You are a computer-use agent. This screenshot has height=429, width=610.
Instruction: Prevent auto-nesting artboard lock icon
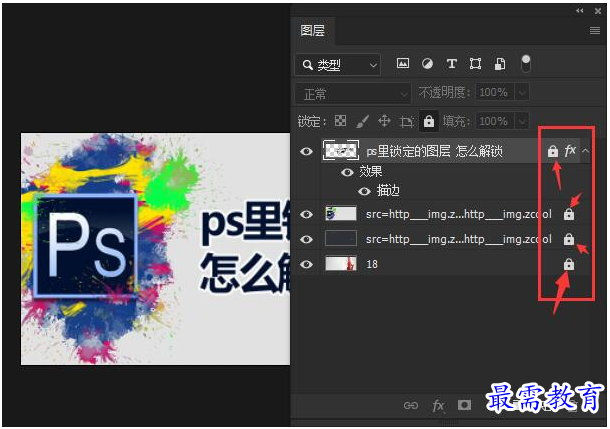(407, 122)
